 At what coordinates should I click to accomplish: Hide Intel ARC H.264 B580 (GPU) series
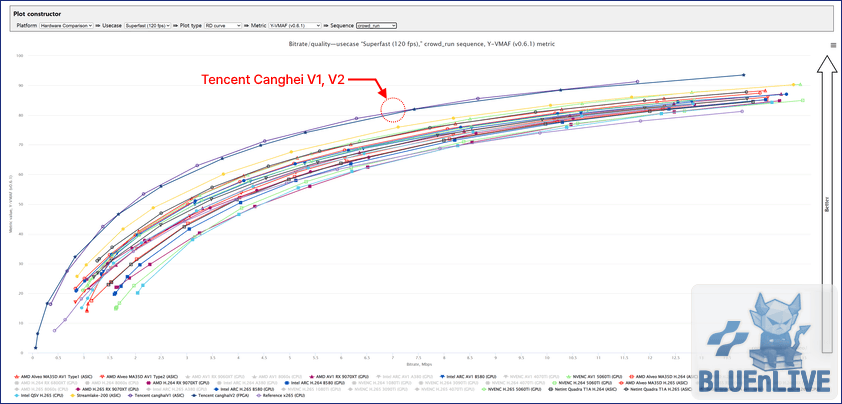(x=315, y=383)
